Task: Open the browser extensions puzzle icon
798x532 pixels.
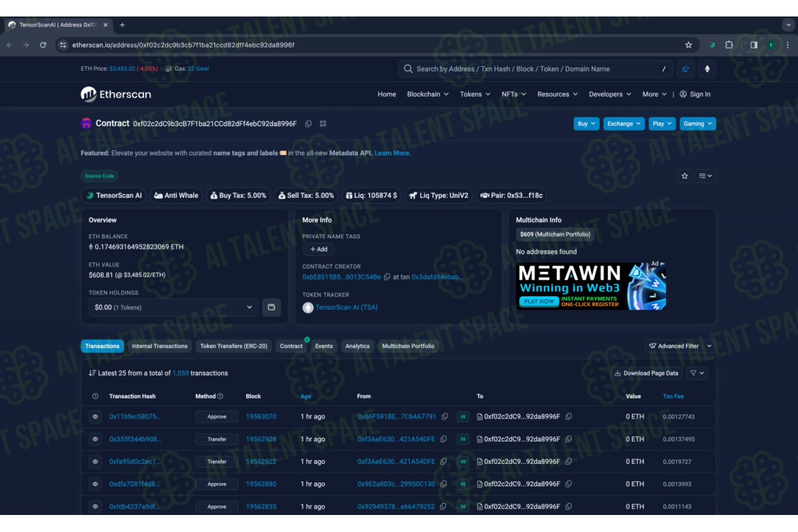Action: click(x=729, y=45)
